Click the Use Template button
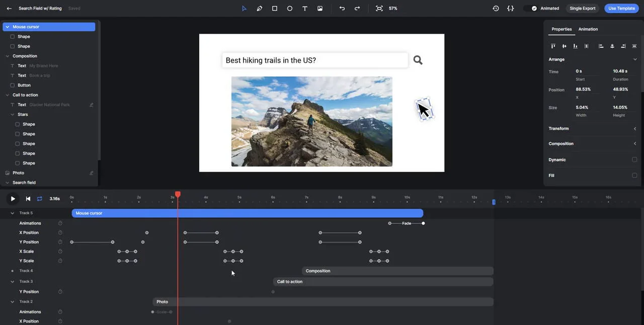This screenshot has height=325, width=644. click(x=621, y=9)
